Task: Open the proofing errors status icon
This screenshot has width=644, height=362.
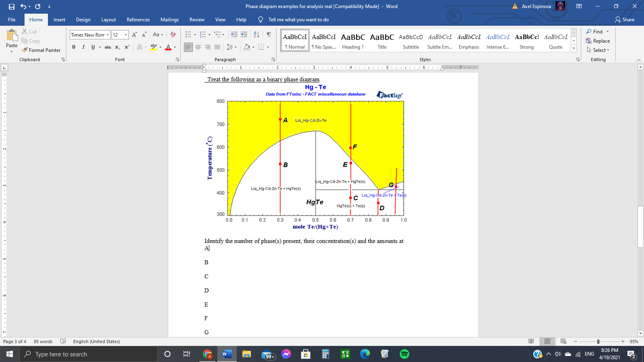Action: point(63,341)
